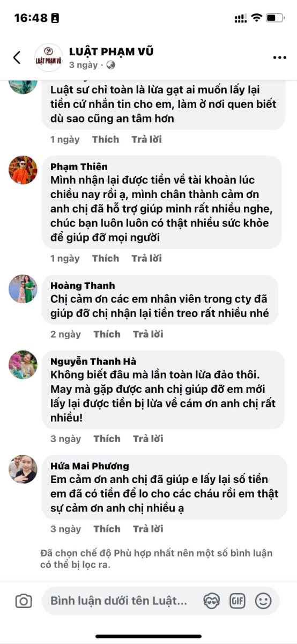The height and width of the screenshot is (644, 297).
Task: Tap the globe public privacy icon
Action: click(111, 65)
